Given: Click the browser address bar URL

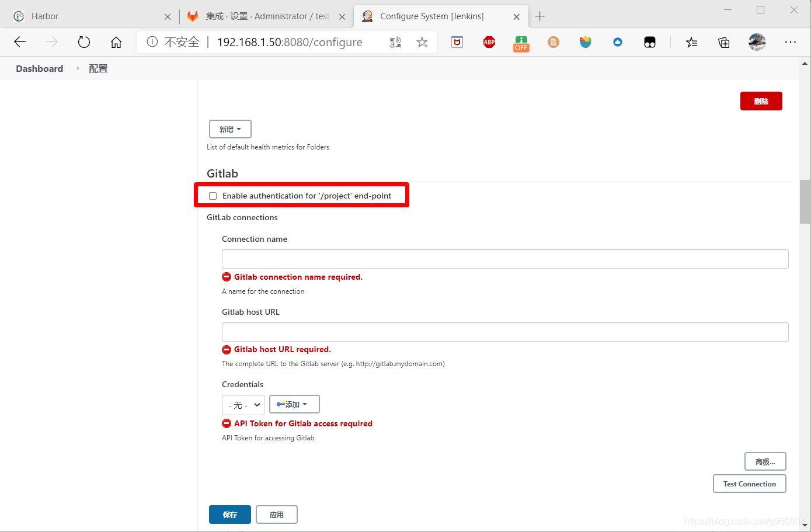Looking at the screenshot, I should click(x=290, y=42).
